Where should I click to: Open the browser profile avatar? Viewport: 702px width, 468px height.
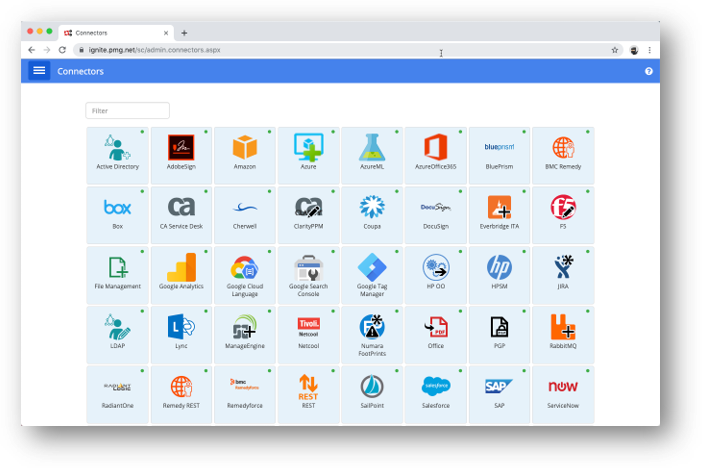634,50
